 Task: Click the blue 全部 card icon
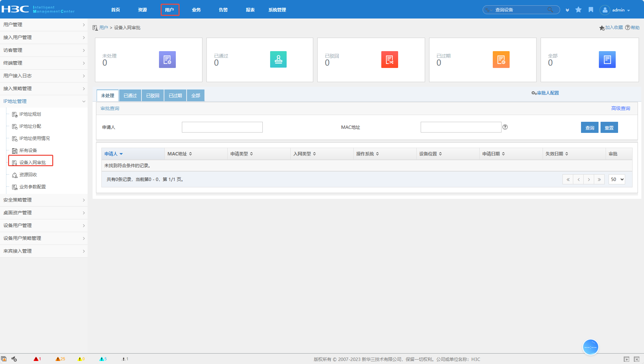607,60
